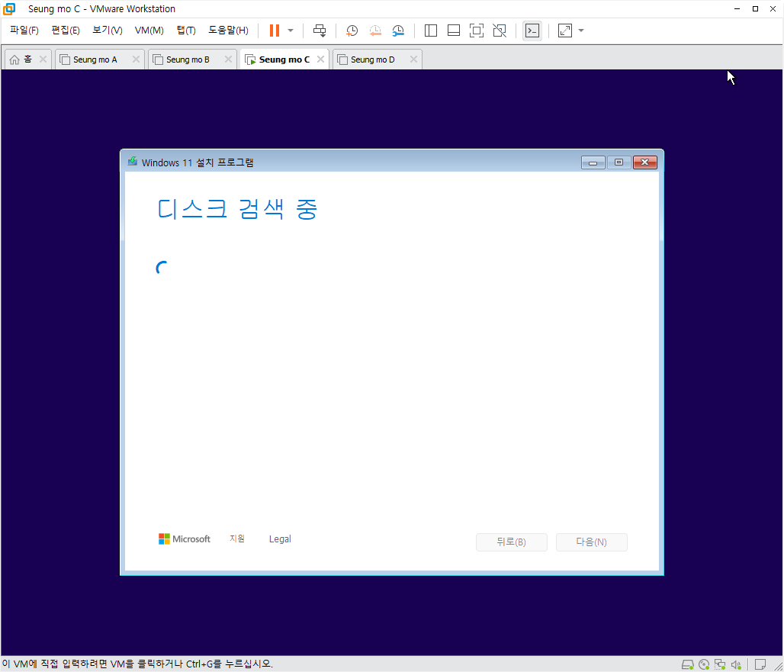Click the Legal link
Screen dimensions: 784x672
(280, 539)
